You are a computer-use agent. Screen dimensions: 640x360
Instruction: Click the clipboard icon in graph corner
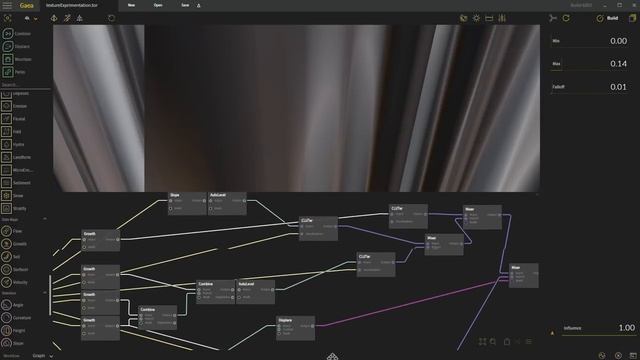pos(507,342)
